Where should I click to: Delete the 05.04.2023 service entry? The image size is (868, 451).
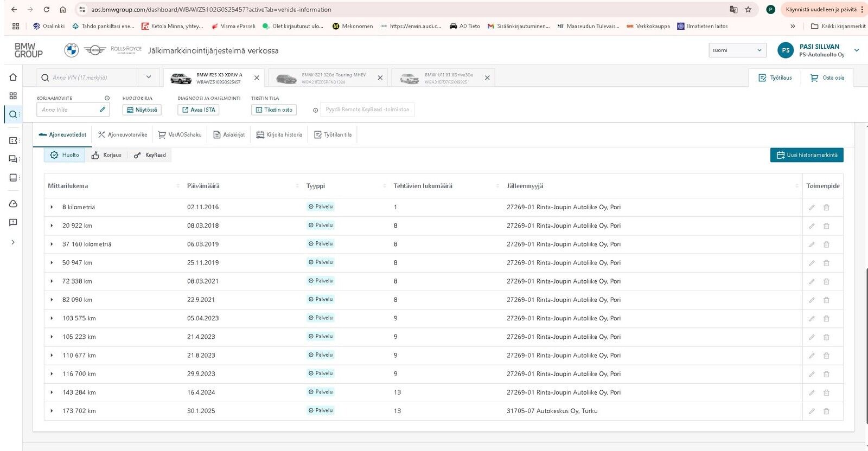(x=826, y=319)
